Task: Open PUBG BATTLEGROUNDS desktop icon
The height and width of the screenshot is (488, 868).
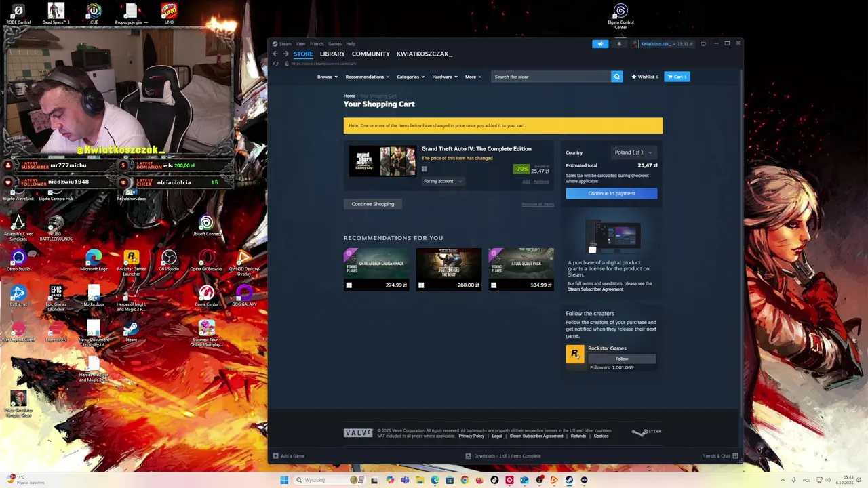Action: [56, 228]
